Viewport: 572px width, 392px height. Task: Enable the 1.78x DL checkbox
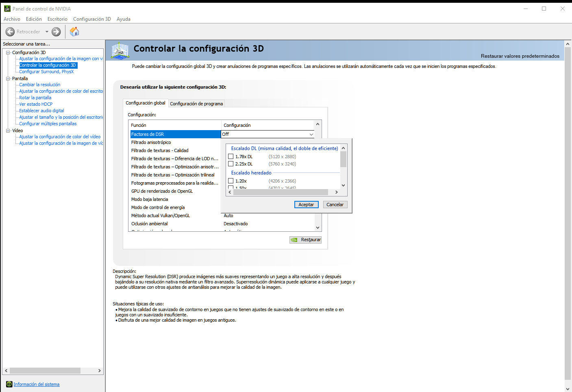[x=231, y=157]
